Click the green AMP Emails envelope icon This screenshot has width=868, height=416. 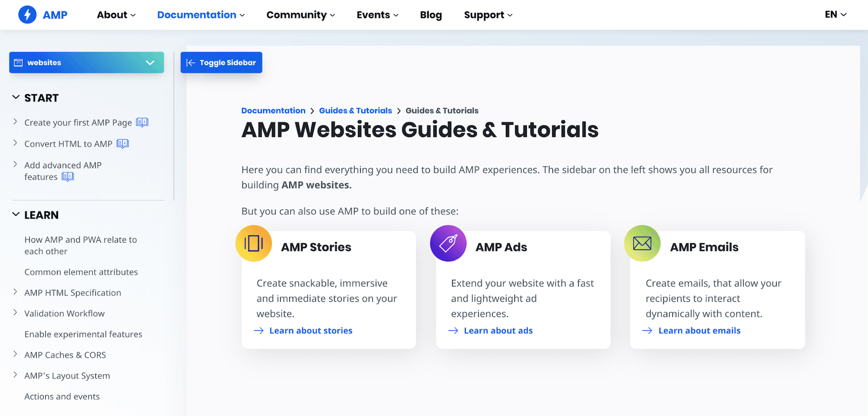642,243
